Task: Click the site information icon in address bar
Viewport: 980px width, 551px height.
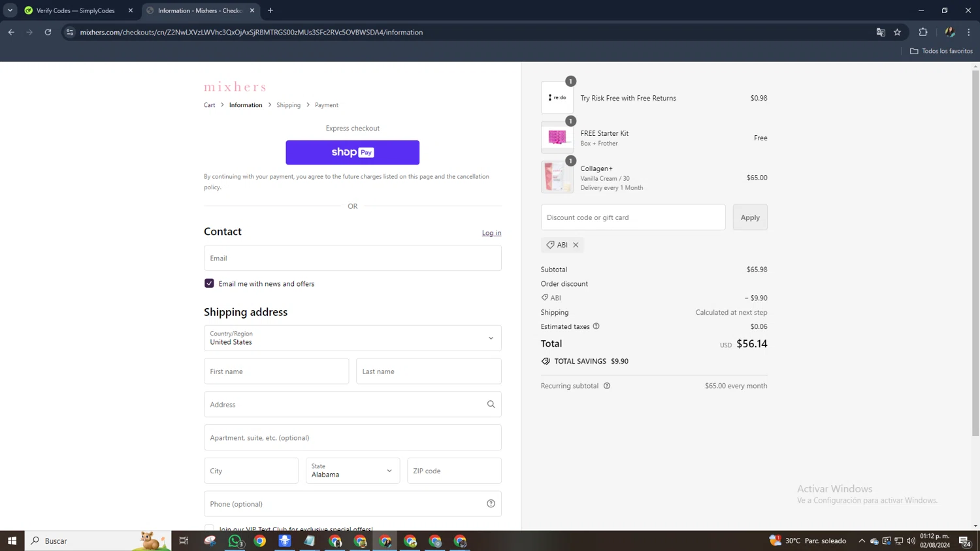Action: pyautogui.click(x=70, y=32)
